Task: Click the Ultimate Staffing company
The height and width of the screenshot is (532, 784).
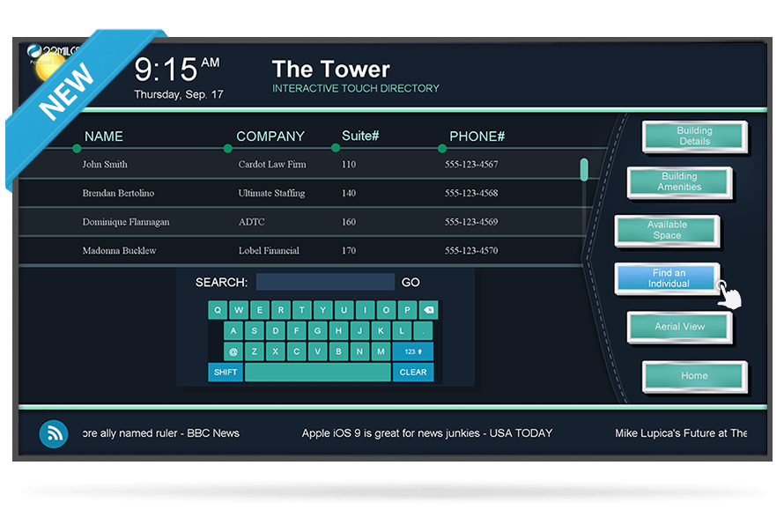Action: (271, 193)
